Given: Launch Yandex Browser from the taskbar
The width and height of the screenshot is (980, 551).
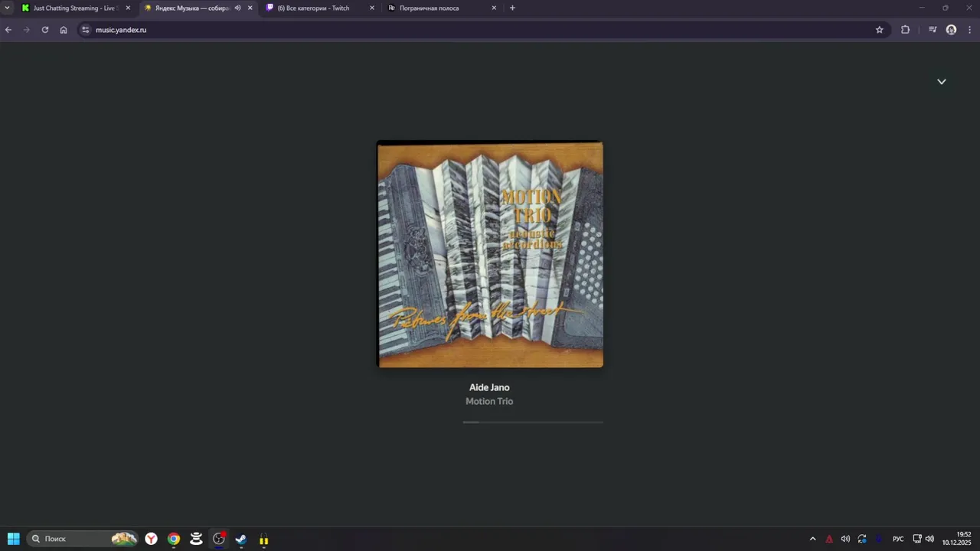Looking at the screenshot, I should pyautogui.click(x=152, y=539).
